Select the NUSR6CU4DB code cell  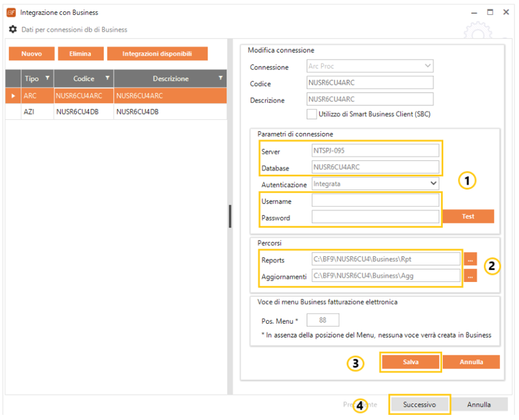coord(84,112)
